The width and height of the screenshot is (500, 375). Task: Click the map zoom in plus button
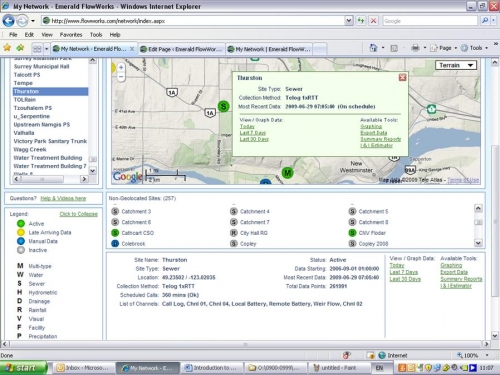point(121,67)
